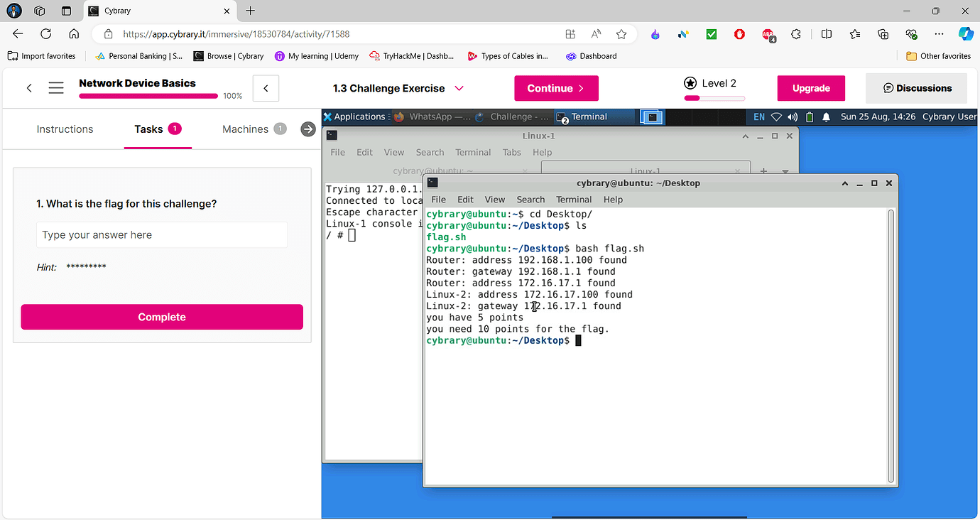Switch to the Instructions tab

pyautogui.click(x=65, y=129)
